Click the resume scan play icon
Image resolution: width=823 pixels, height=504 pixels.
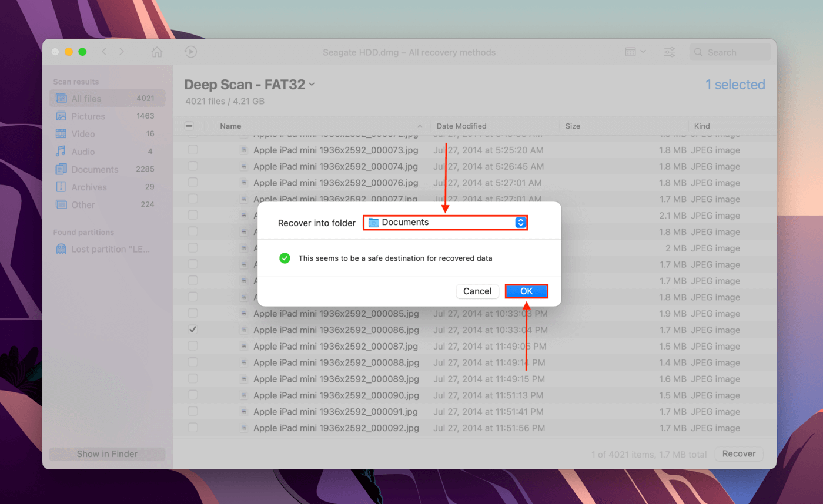[x=190, y=52]
